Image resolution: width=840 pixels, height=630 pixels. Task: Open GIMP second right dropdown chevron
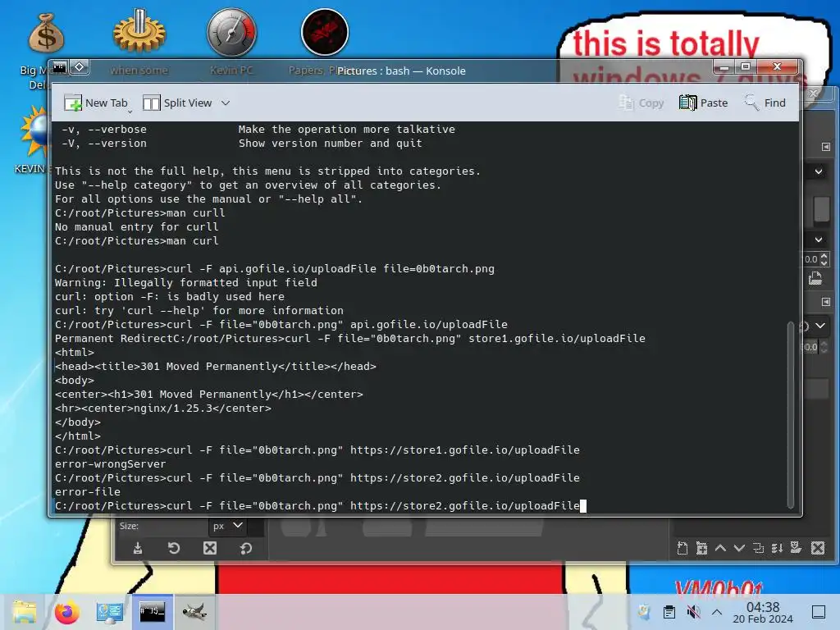pos(819,240)
